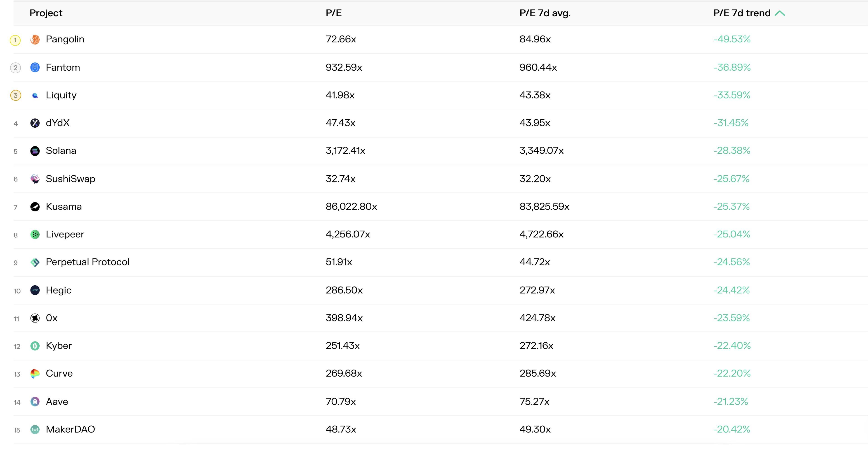Click the dYdX logo icon
This screenshot has width=868, height=451.
35,123
